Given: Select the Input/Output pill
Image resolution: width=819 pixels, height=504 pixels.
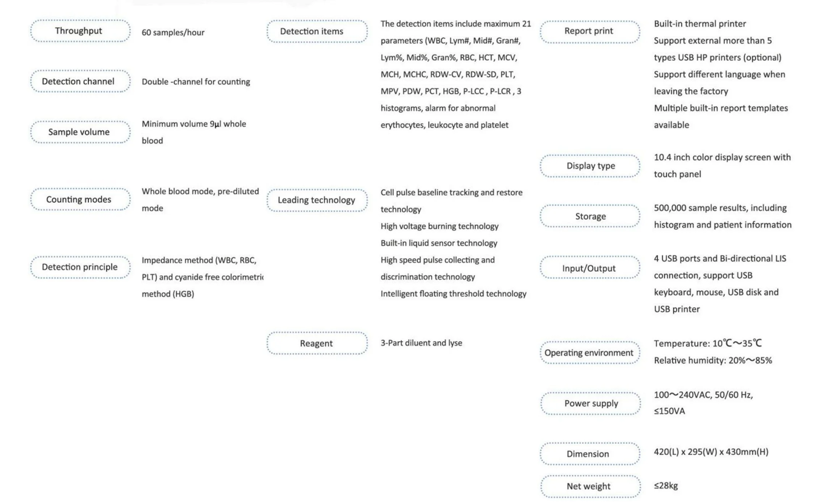Looking at the screenshot, I should click(x=590, y=268).
